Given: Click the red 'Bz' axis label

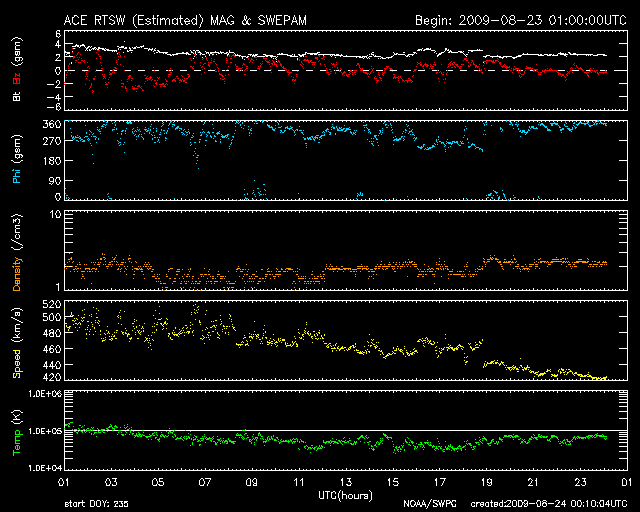Looking at the screenshot, I should 17,78.
